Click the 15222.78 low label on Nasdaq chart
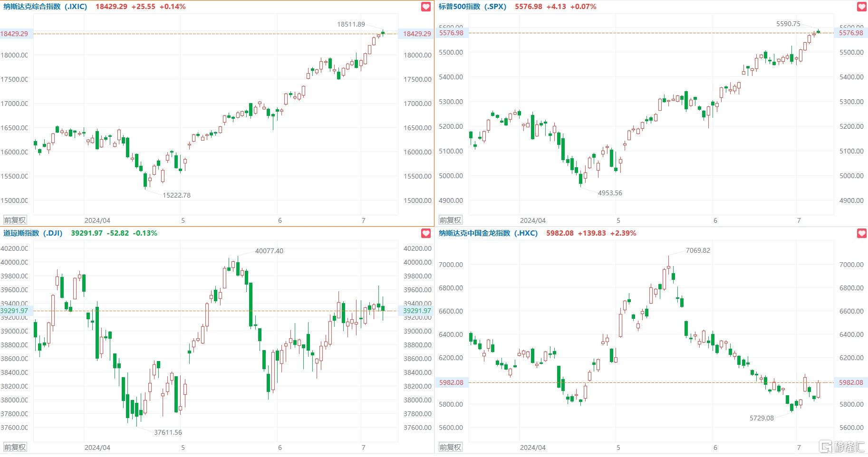Screen dimensions: 868x457 pos(176,195)
